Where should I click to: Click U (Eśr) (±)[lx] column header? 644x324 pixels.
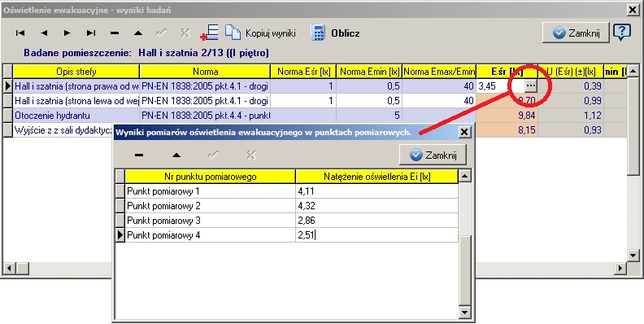[x=571, y=72]
